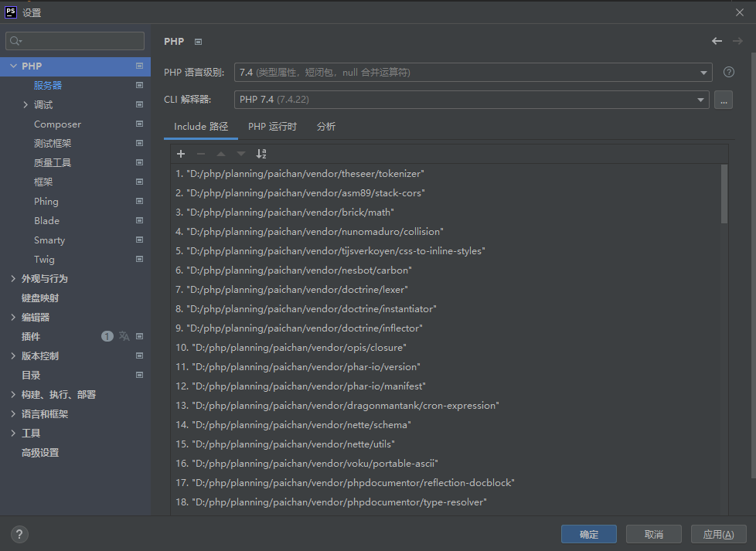This screenshot has height=551, width=756.
Task: Click search magnifier icon in settings search
Action: tap(16, 41)
